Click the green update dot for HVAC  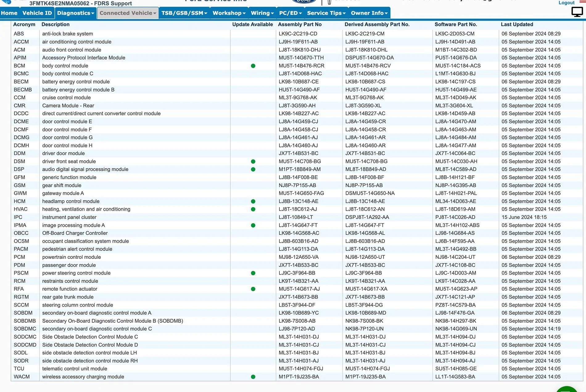coord(253,209)
